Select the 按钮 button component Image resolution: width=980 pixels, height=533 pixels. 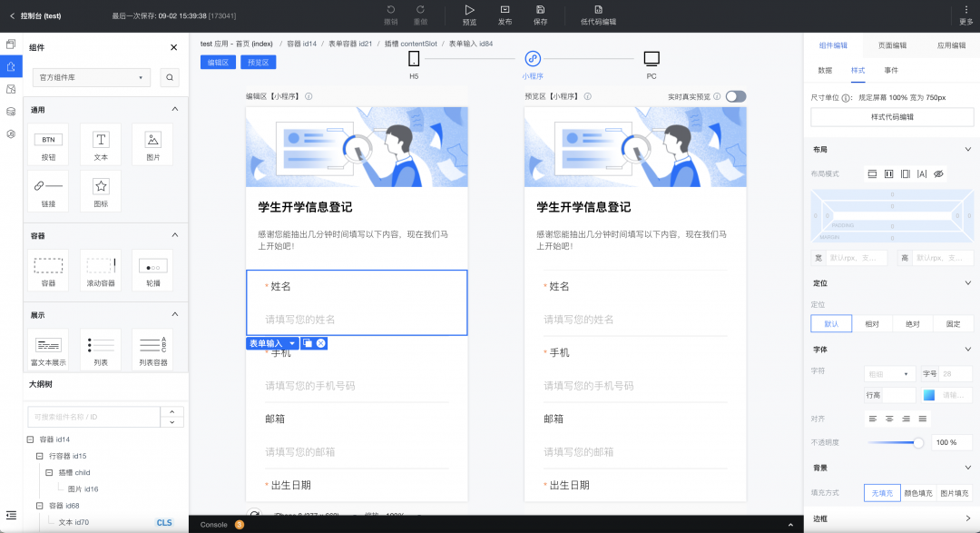[48, 144]
